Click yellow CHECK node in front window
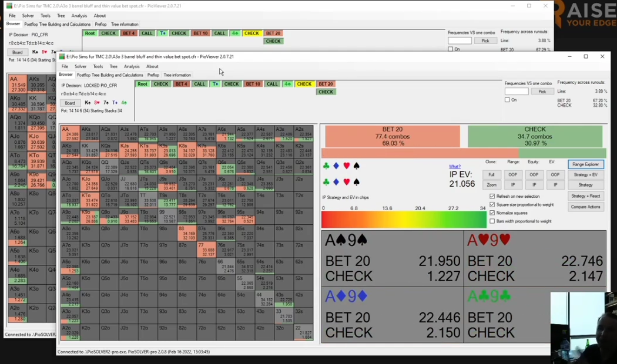Screen dimensions: 617x364 [x=304, y=84]
